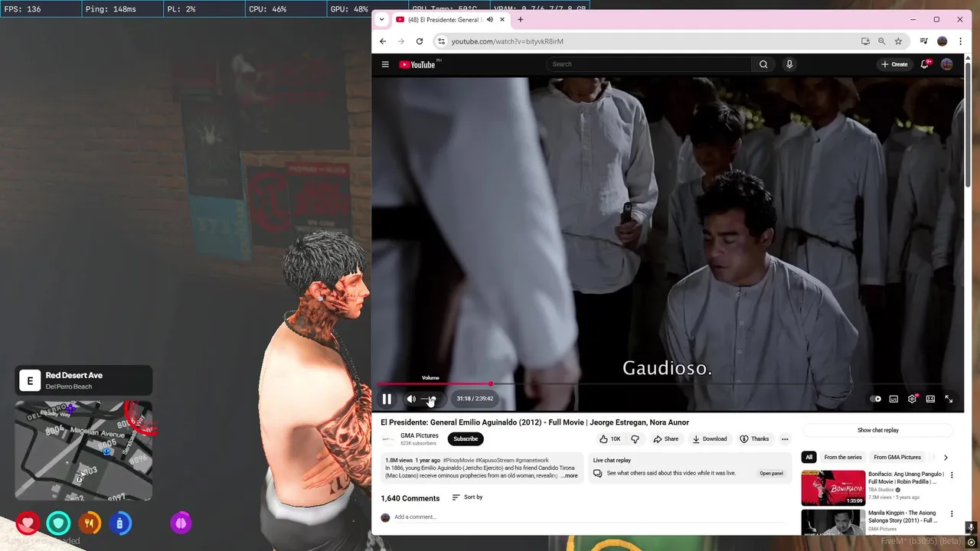Seek on the red video progress bar
The image size is (980, 551).
pos(668,384)
